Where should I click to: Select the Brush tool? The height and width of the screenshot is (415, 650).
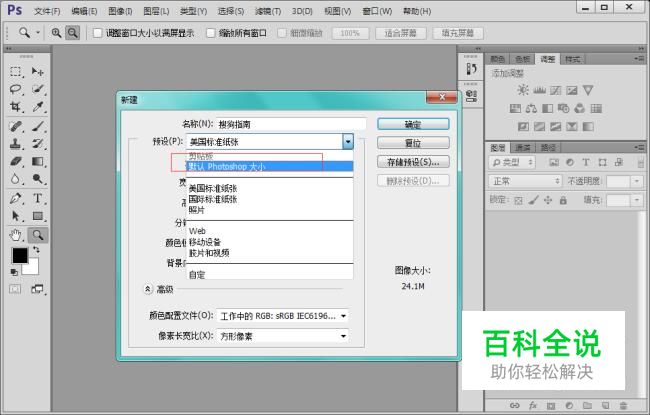tap(38, 126)
